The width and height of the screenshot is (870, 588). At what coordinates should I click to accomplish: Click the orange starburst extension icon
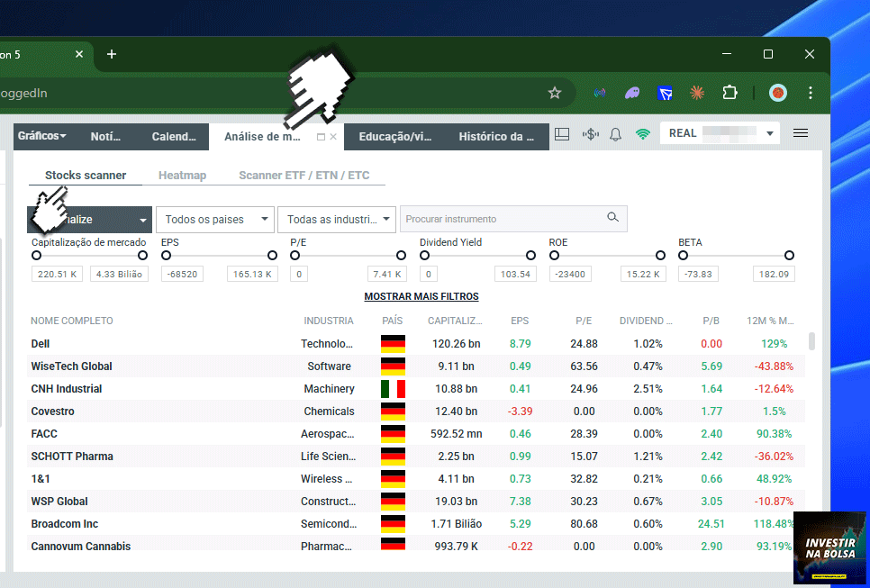(x=697, y=93)
